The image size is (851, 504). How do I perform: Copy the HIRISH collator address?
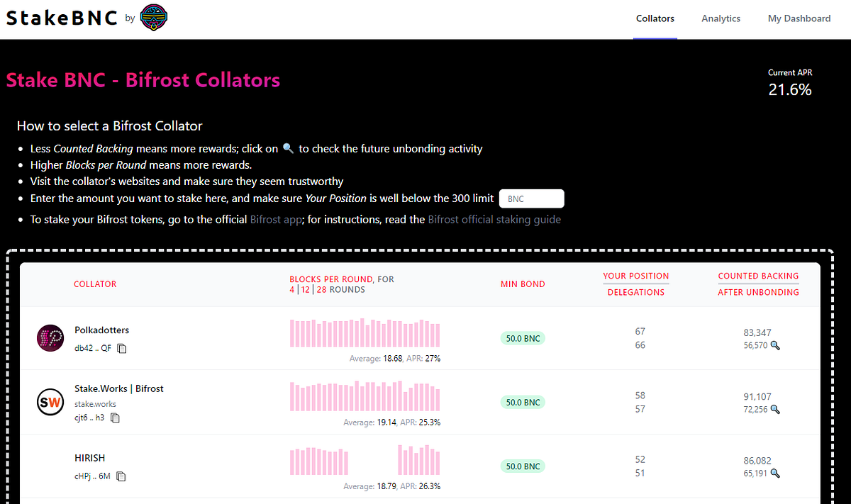(121, 476)
